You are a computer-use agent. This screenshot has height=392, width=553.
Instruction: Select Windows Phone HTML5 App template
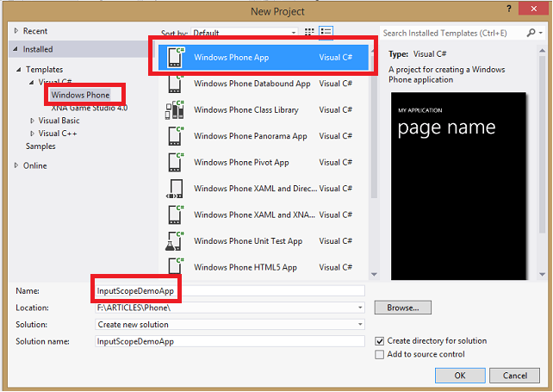pos(263,267)
